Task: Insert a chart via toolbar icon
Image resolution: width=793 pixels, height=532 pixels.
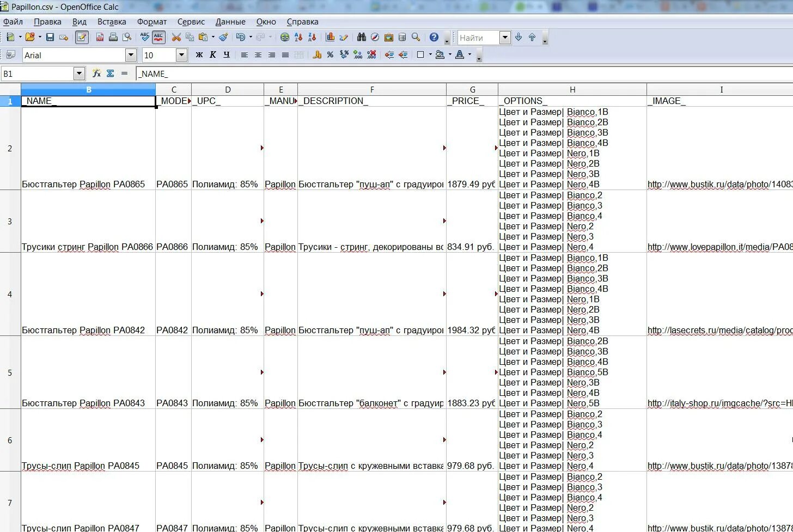Action: 330,37
